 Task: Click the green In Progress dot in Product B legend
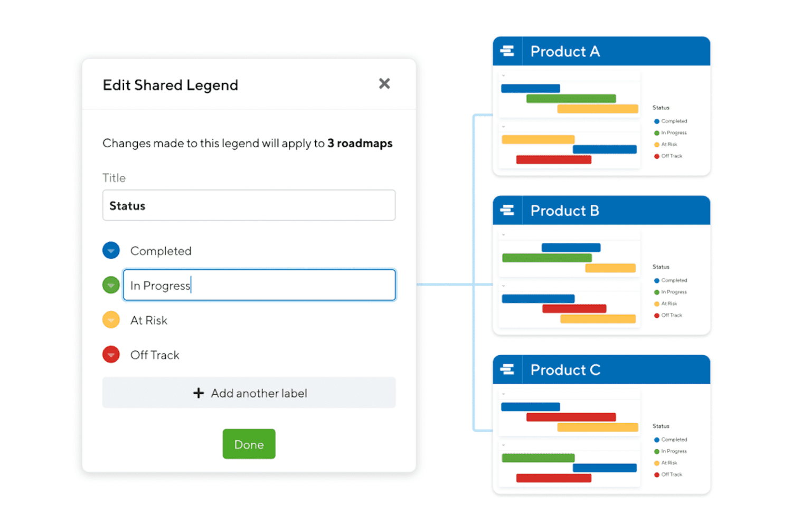tap(656, 292)
